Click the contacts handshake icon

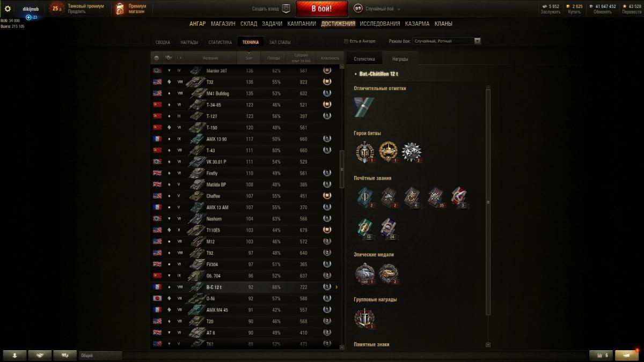coord(40,355)
